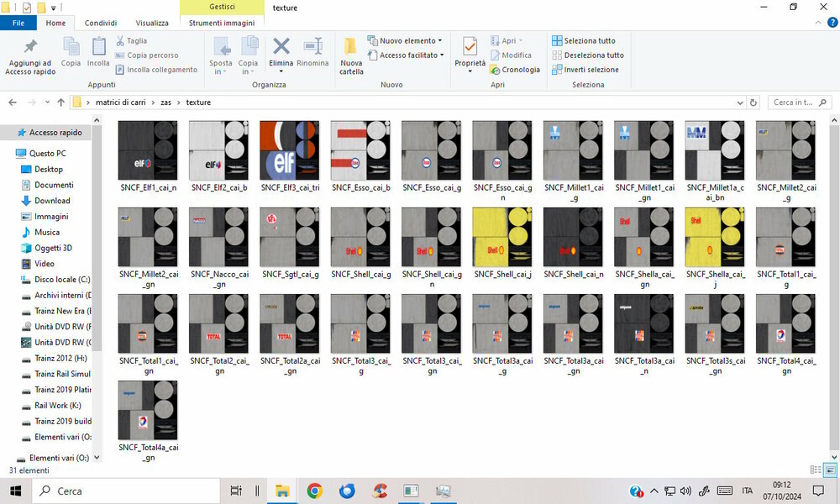The height and width of the screenshot is (504, 840).
Task: Click the Copia ribbon button
Action: 71,52
